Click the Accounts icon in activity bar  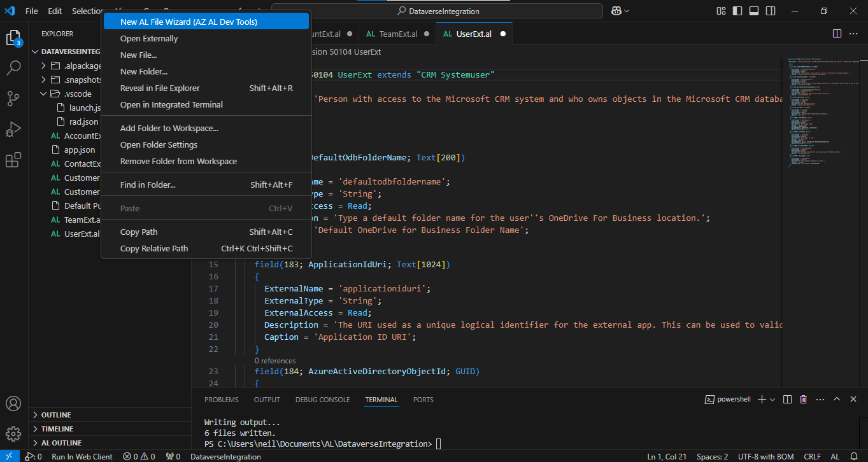point(13,404)
